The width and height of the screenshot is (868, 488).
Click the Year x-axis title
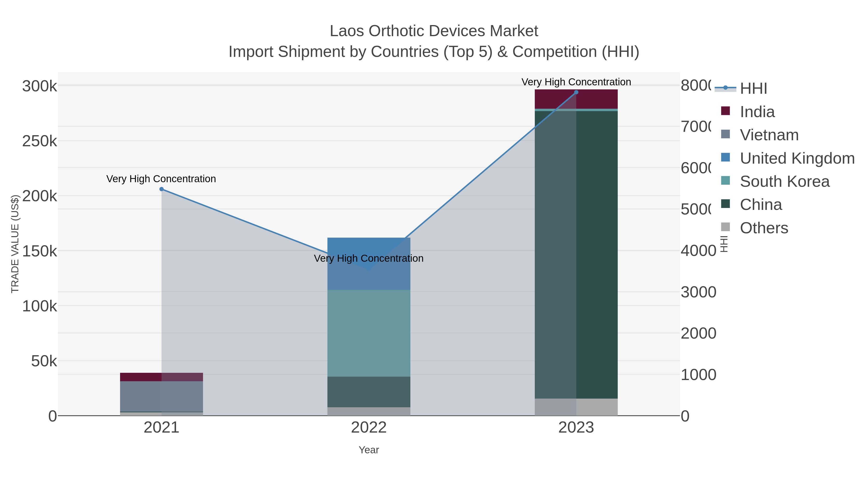(x=369, y=450)
